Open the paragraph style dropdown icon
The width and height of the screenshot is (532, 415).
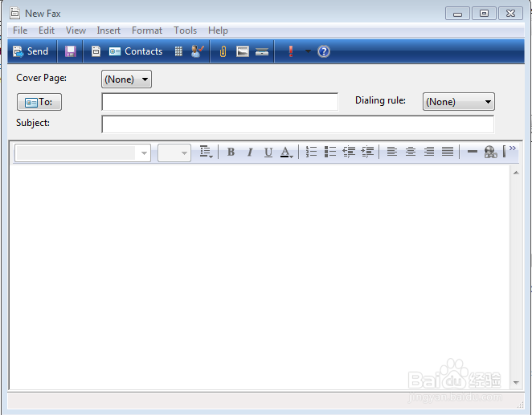click(206, 152)
